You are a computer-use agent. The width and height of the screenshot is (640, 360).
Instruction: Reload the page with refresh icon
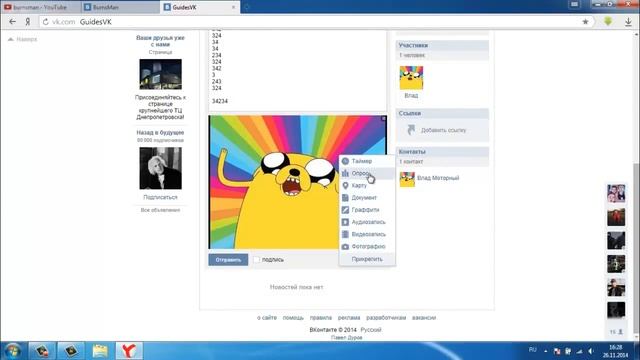pos(46,22)
